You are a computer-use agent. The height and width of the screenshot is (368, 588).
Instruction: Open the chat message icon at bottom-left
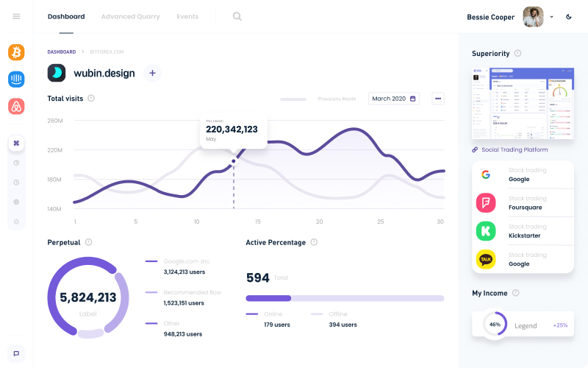16,353
